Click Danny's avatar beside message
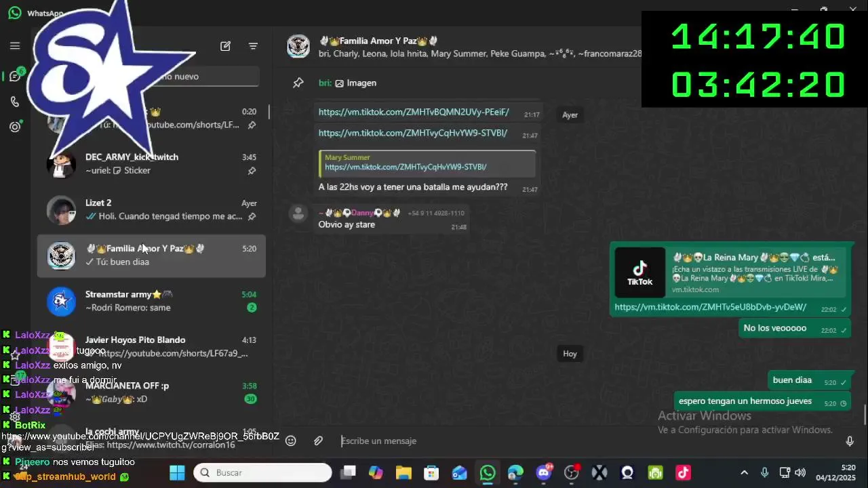868x488 pixels. click(298, 213)
